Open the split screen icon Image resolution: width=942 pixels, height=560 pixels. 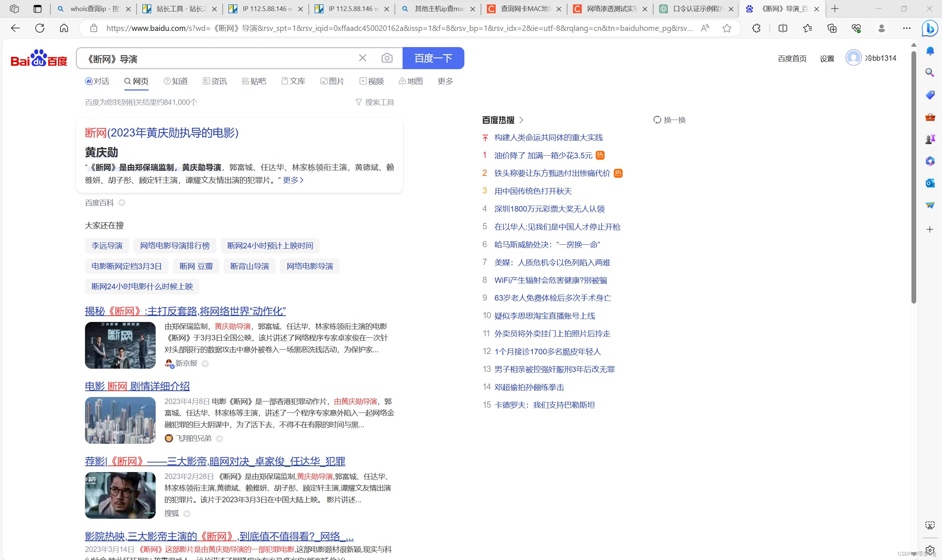tap(783, 28)
